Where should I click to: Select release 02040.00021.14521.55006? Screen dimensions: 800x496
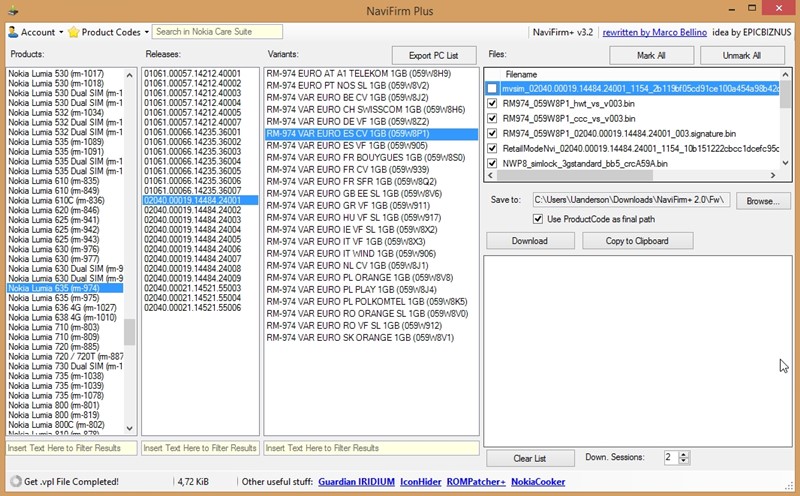200,308
